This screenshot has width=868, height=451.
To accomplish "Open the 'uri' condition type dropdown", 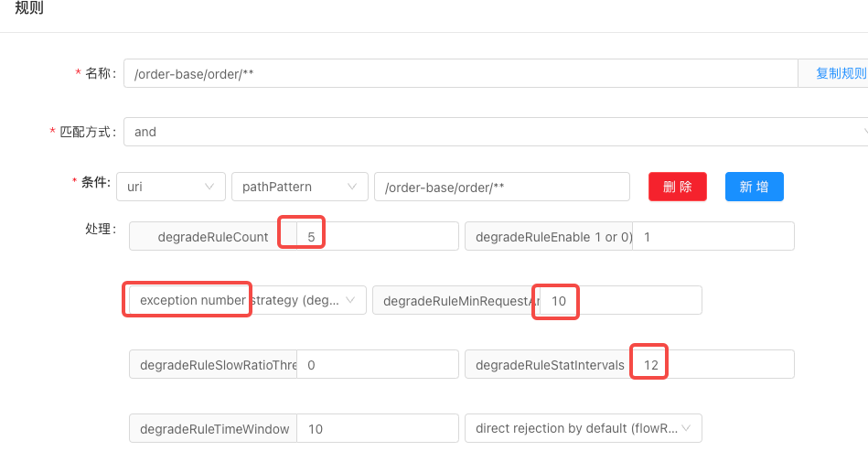I will [x=170, y=187].
